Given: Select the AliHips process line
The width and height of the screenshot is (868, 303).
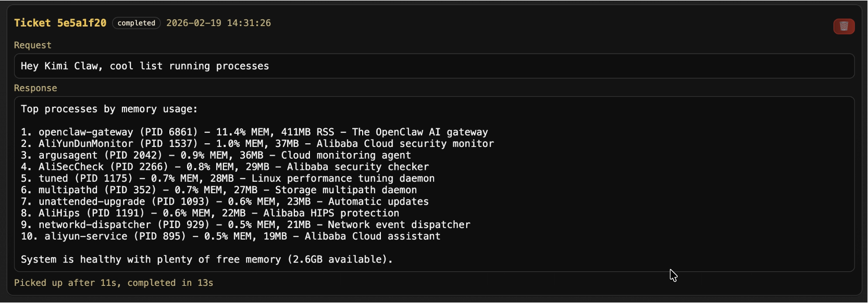Looking at the screenshot, I should click(210, 213).
